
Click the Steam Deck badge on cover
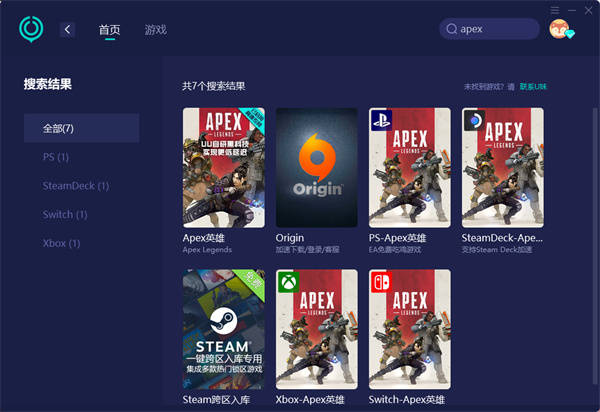click(474, 120)
